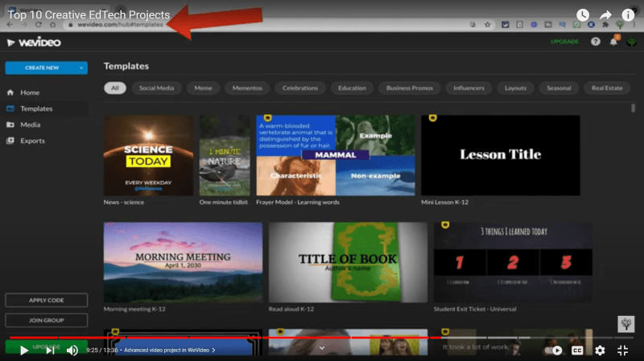Toggle closed captions on the video
The height and width of the screenshot is (361, 644).
click(x=577, y=350)
